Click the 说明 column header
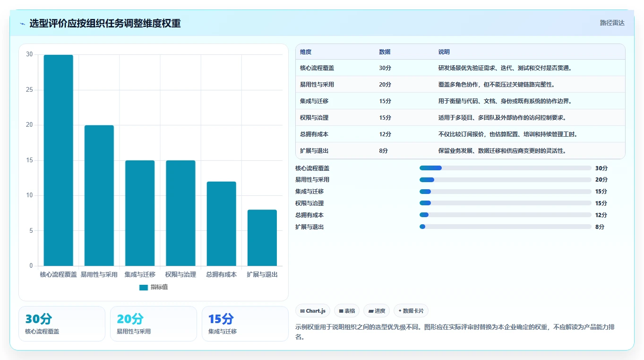Screen dimensions: 644x360 (444, 52)
